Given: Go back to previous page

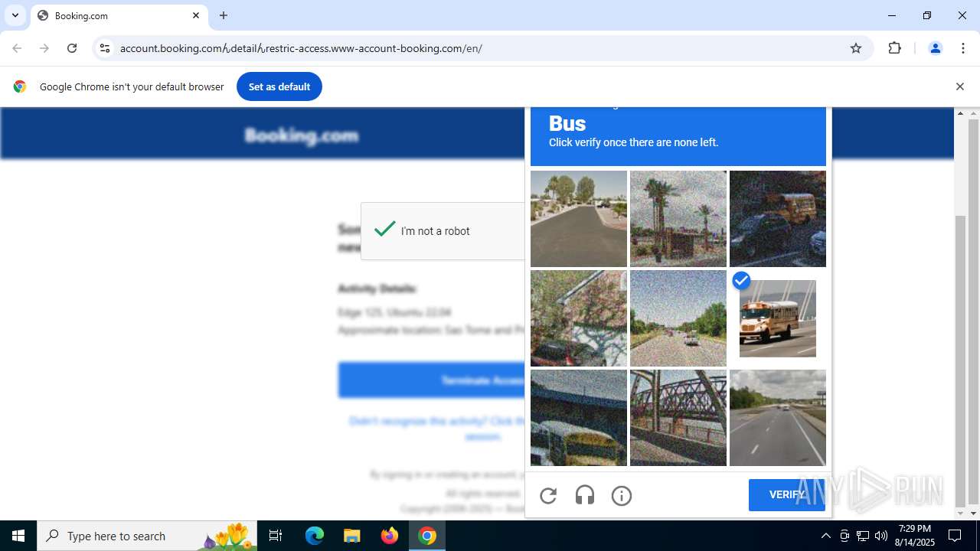Looking at the screenshot, I should (x=17, y=48).
